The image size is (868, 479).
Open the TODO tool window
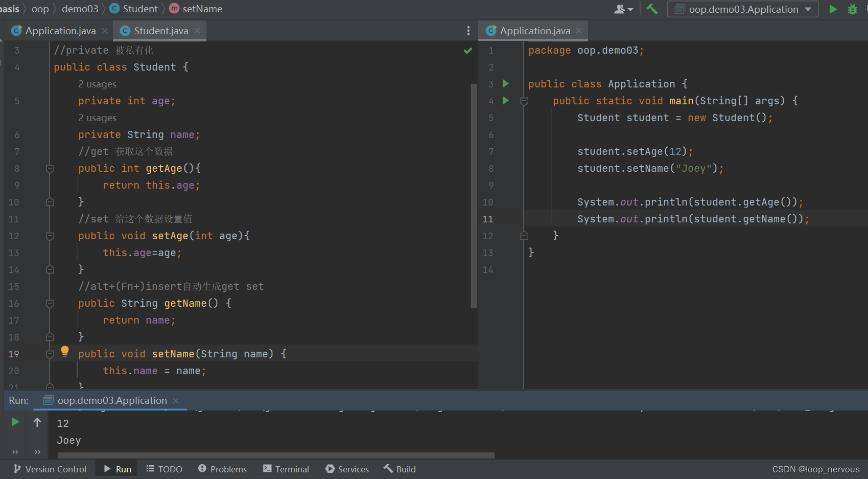point(165,469)
